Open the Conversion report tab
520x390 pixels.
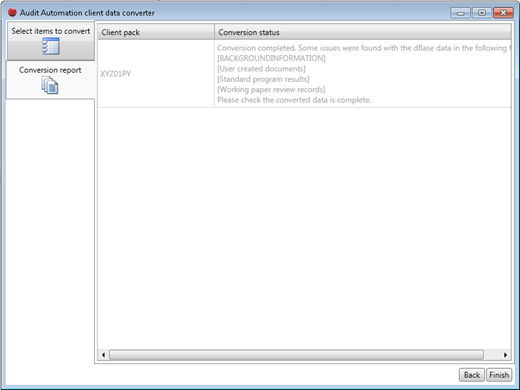[x=50, y=79]
